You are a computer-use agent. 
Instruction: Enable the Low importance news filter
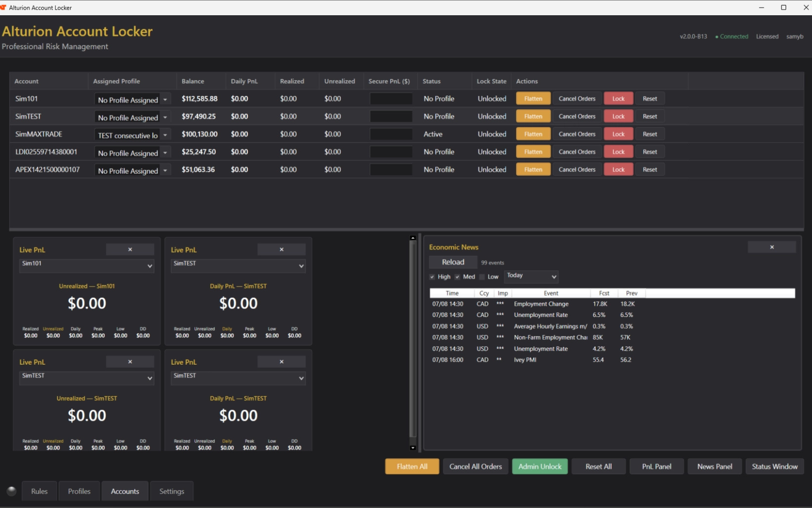[482, 277]
